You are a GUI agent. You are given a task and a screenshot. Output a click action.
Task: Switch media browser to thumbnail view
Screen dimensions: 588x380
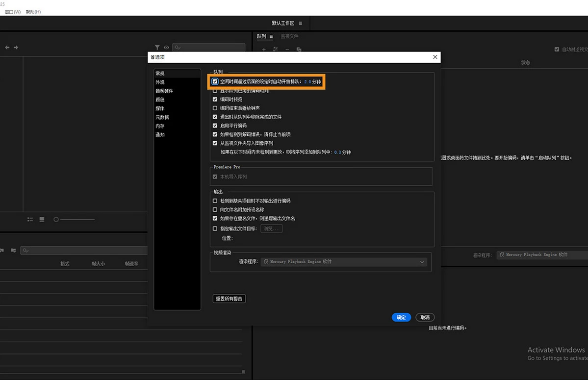[x=42, y=219]
